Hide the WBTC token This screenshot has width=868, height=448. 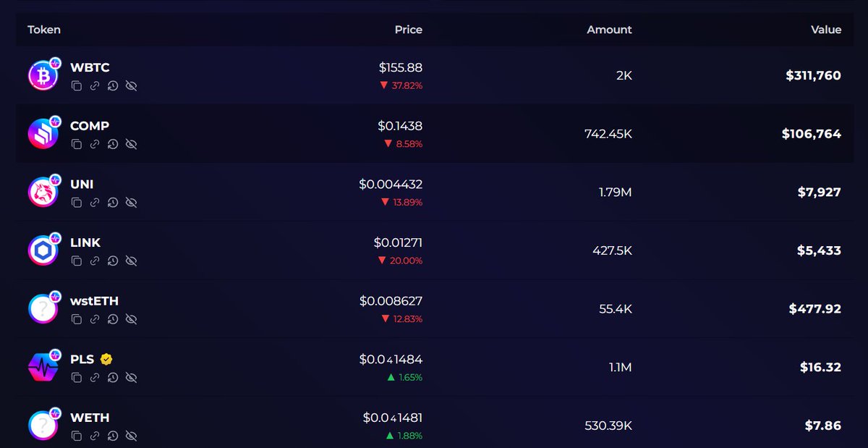(131, 86)
